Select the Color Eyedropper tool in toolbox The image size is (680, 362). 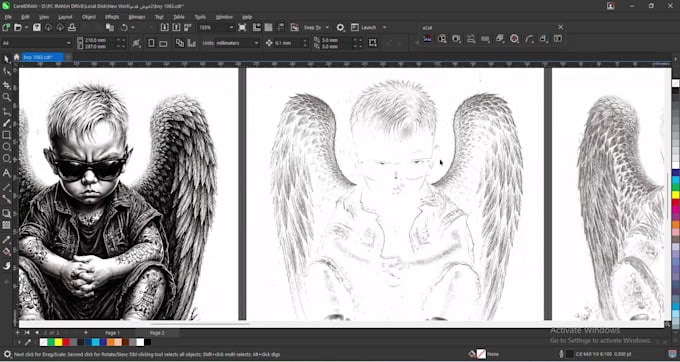click(7, 240)
